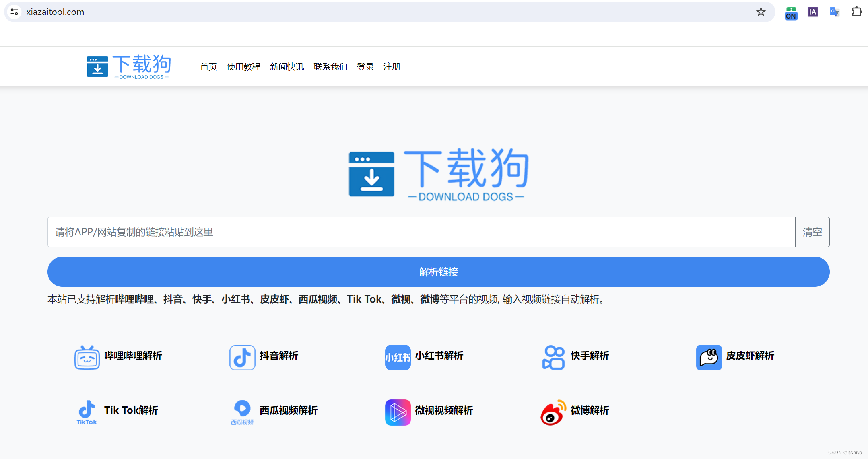This screenshot has height=459, width=868.
Task: Click the 清空 clear button
Action: point(812,232)
